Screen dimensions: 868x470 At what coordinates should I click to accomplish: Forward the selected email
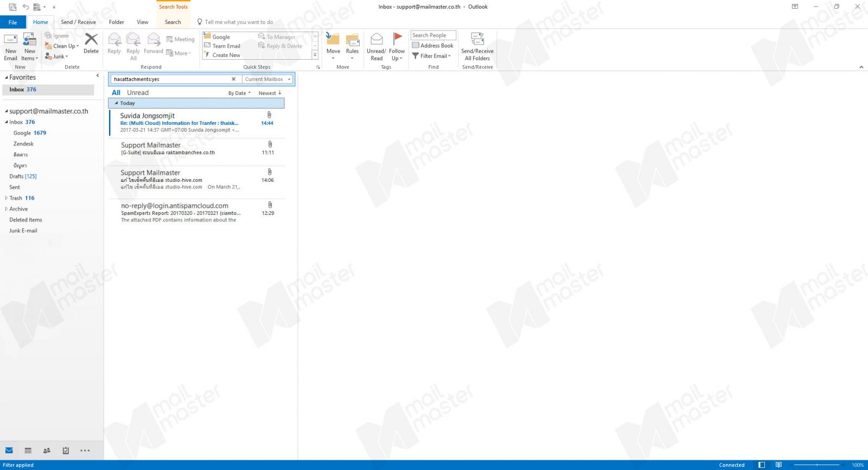[154, 43]
